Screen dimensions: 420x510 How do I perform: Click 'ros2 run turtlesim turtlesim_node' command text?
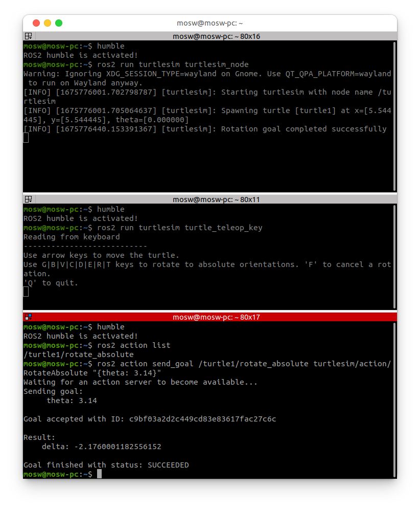click(x=173, y=65)
